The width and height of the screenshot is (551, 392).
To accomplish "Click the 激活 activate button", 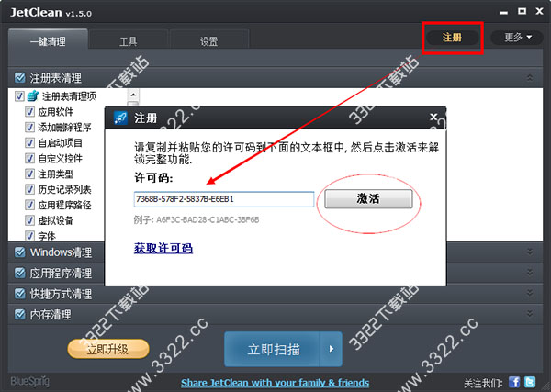I will coord(368,199).
